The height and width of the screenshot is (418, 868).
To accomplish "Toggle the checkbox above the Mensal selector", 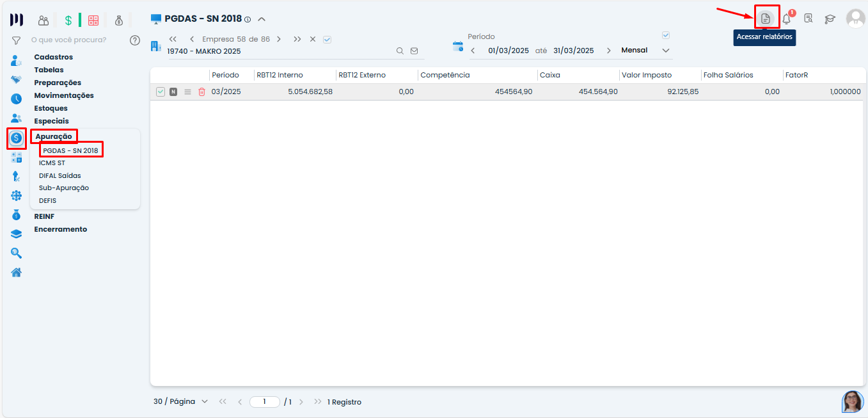I will pos(666,35).
